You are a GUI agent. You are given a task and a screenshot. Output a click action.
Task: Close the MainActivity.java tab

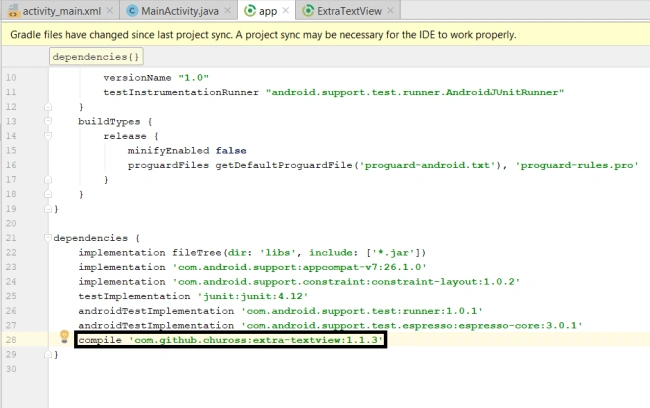click(228, 11)
